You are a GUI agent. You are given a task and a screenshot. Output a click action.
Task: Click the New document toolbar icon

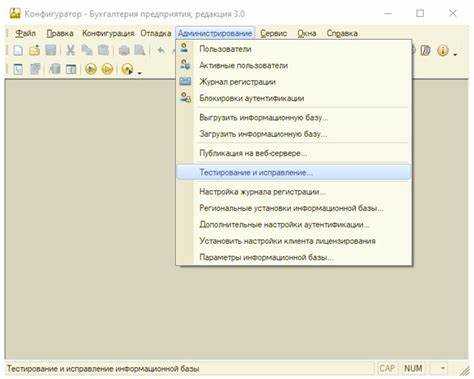(x=18, y=50)
